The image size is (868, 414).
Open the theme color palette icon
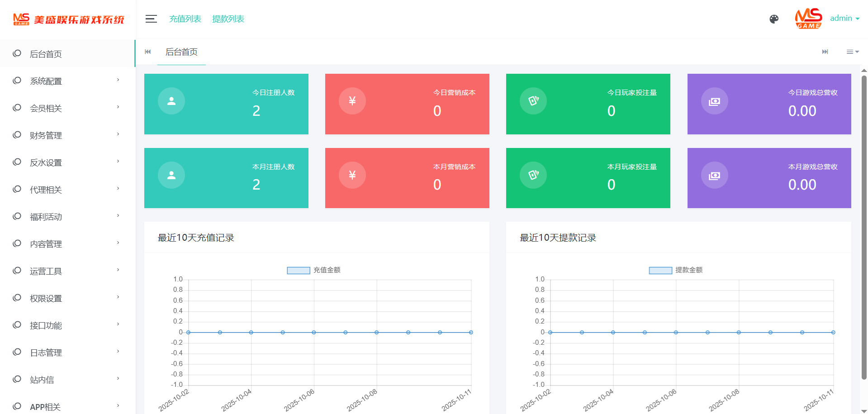pyautogui.click(x=774, y=19)
